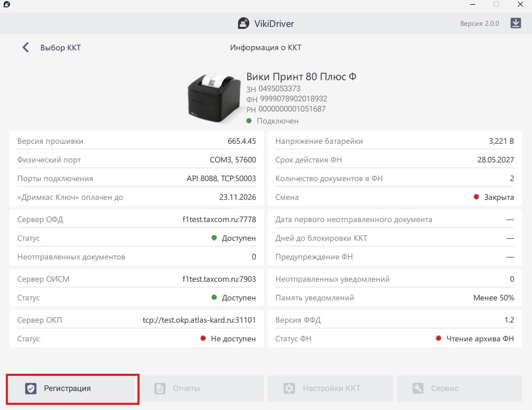Click the Количество документов в ФН label

pos(329,178)
